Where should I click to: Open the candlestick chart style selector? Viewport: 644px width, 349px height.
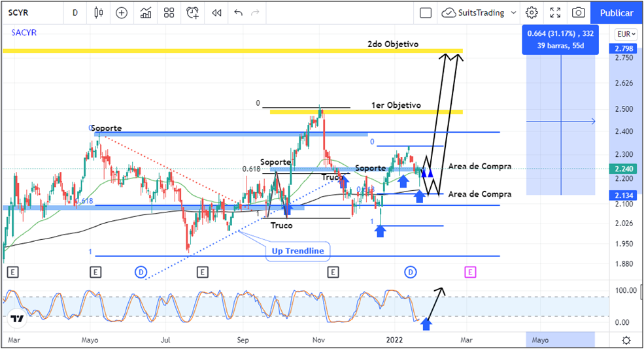pos(99,12)
